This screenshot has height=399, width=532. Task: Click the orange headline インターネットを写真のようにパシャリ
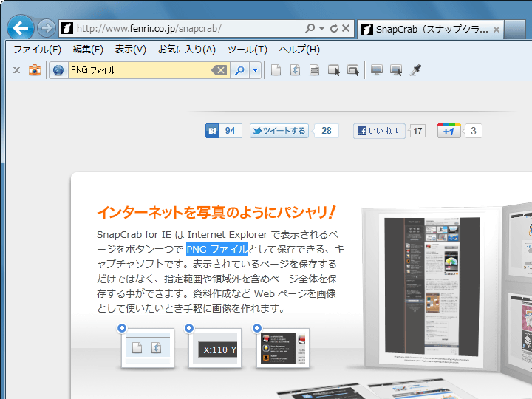pyautogui.click(x=216, y=212)
